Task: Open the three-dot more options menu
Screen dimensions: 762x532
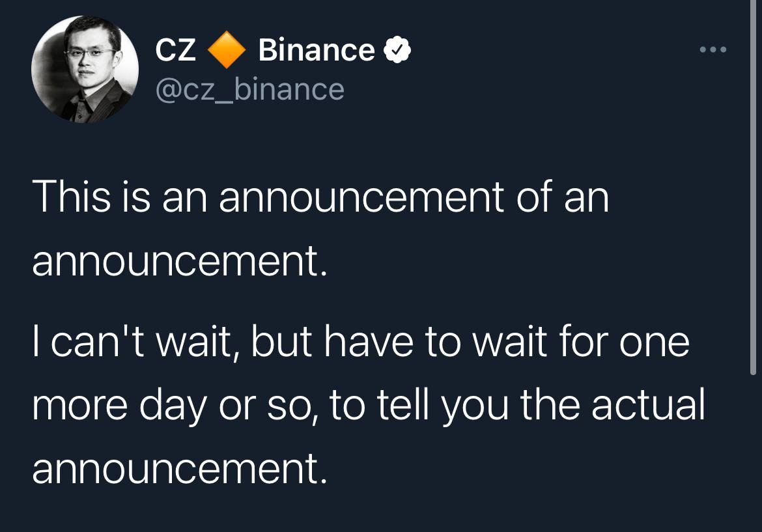Action: [x=711, y=50]
